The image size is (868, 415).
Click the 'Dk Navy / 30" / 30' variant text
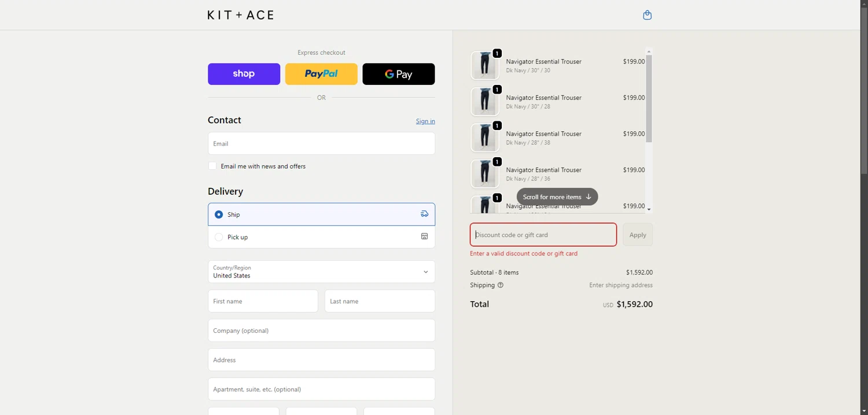528,71
